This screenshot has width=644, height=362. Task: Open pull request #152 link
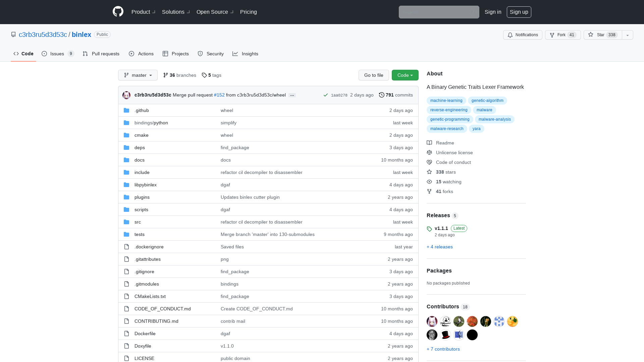(x=219, y=95)
